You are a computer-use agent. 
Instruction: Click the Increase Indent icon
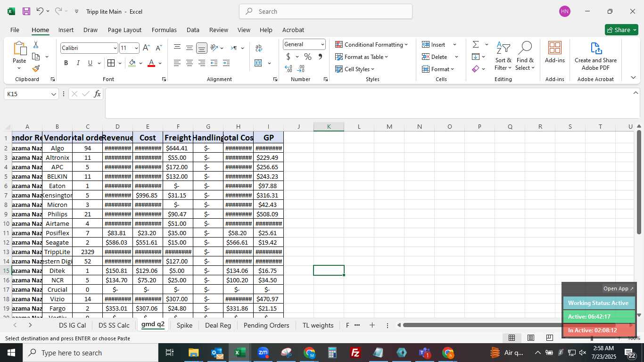click(226, 63)
